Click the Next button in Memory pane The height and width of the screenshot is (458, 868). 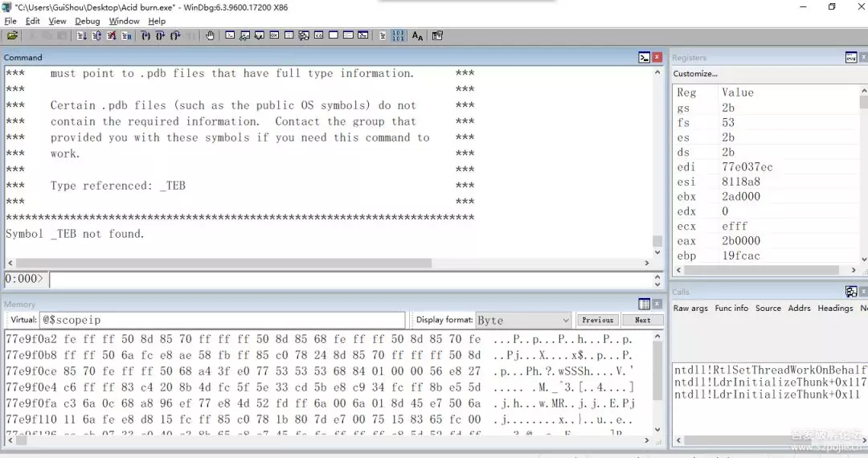(x=643, y=321)
